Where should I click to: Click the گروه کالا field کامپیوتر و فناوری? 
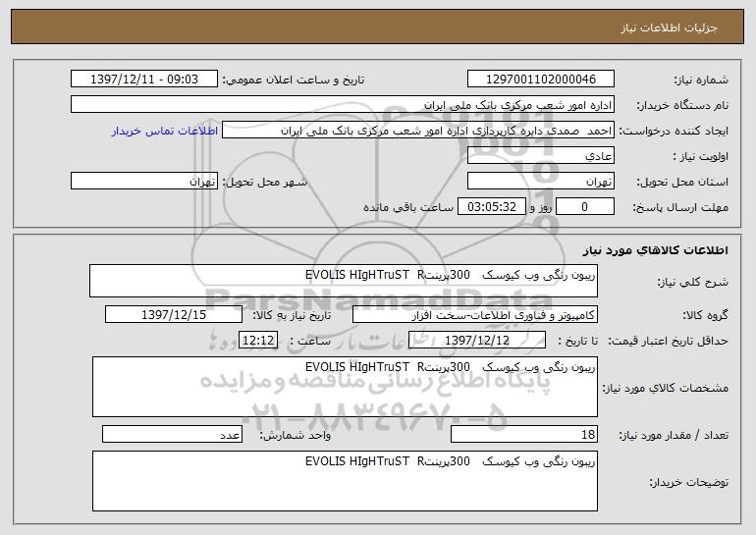pyautogui.click(x=475, y=315)
